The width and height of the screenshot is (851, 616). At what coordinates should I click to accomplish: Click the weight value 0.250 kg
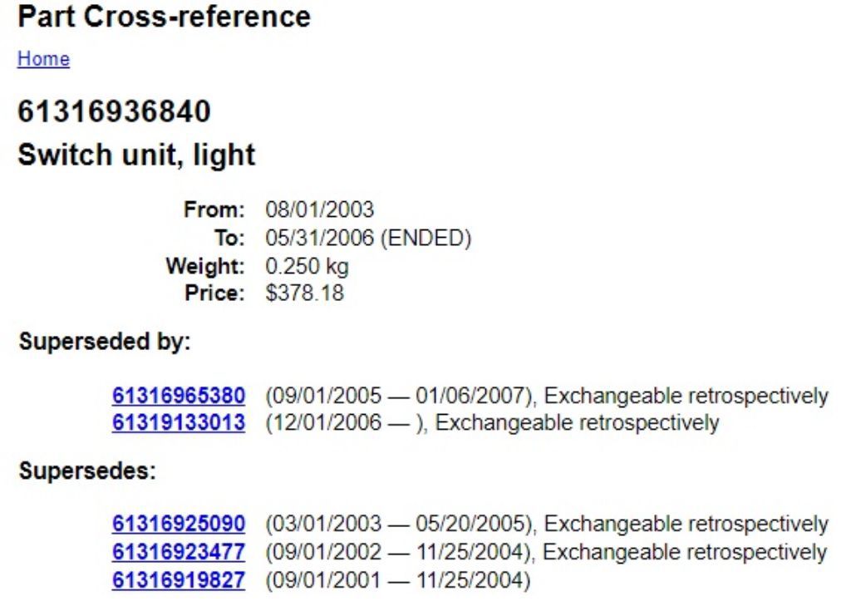[307, 267]
